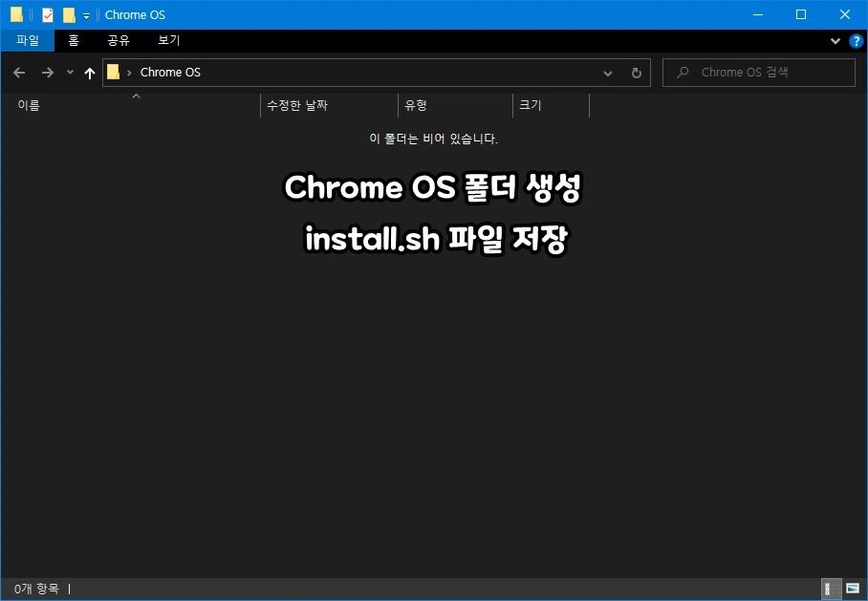This screenshot has height=601, width=868.
Task: Close the Chrome OS window
Action: tap(845, 14)
